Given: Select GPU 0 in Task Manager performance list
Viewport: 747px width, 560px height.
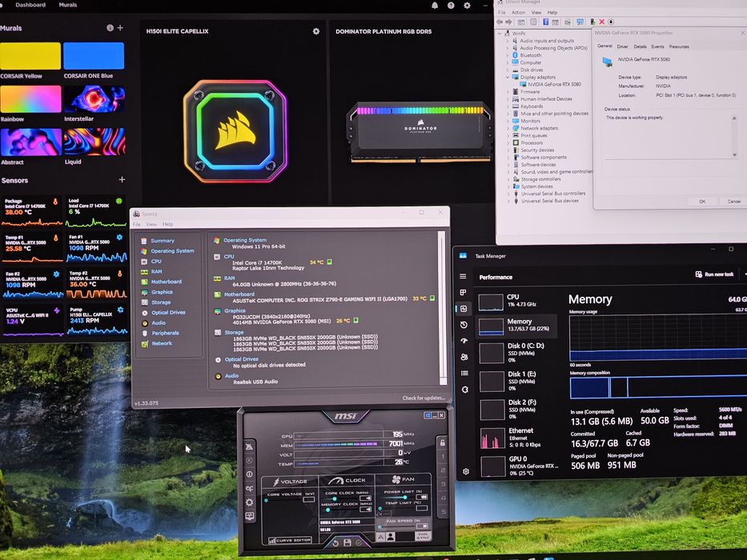Looking at the screenshot, I should click(x=518, y=466).
